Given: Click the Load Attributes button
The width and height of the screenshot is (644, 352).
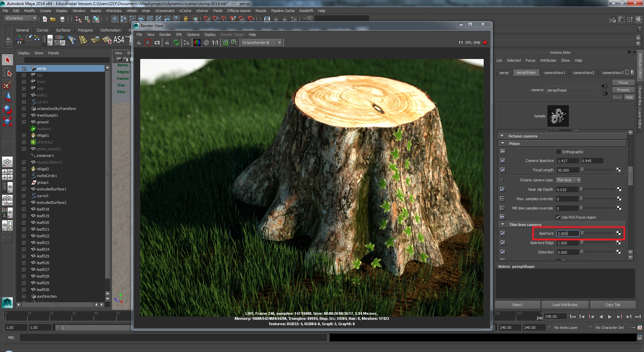Looking at the screenshot, I should click(x=565, y=305).
